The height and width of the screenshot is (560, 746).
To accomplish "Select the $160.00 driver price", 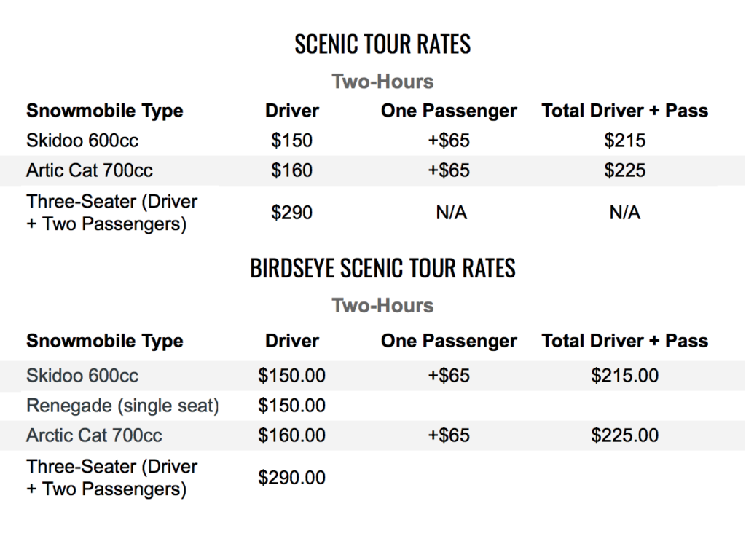I will [x=291, y=435].
